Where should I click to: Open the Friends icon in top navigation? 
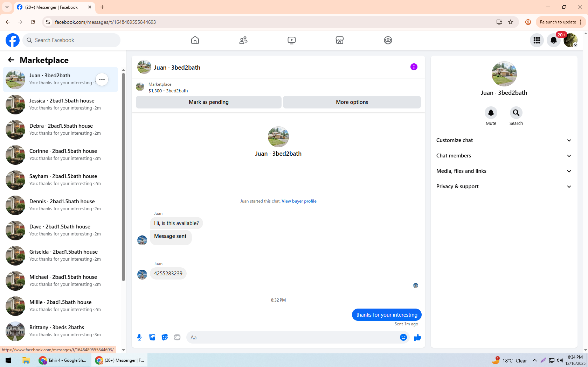(243, 40)
